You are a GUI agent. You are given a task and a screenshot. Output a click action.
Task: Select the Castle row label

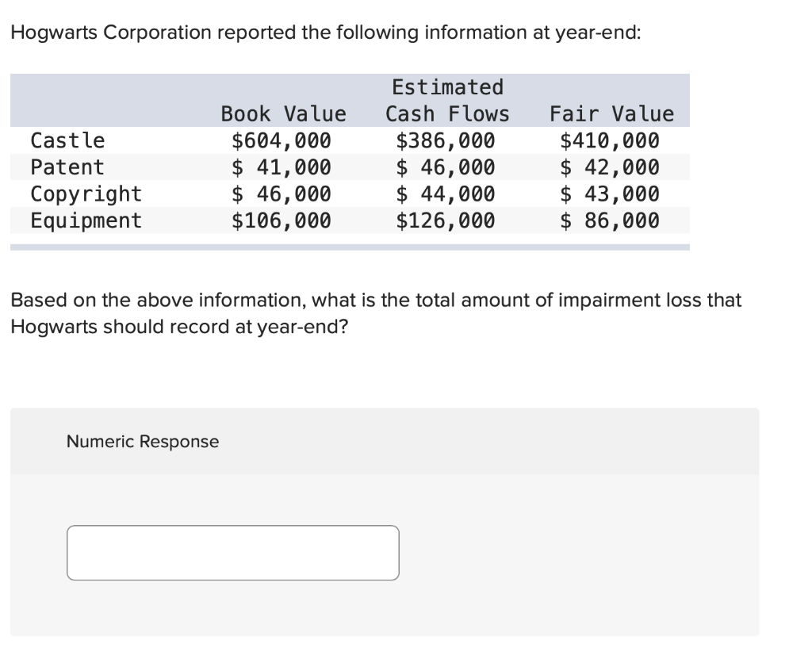[x=67, y=140]
